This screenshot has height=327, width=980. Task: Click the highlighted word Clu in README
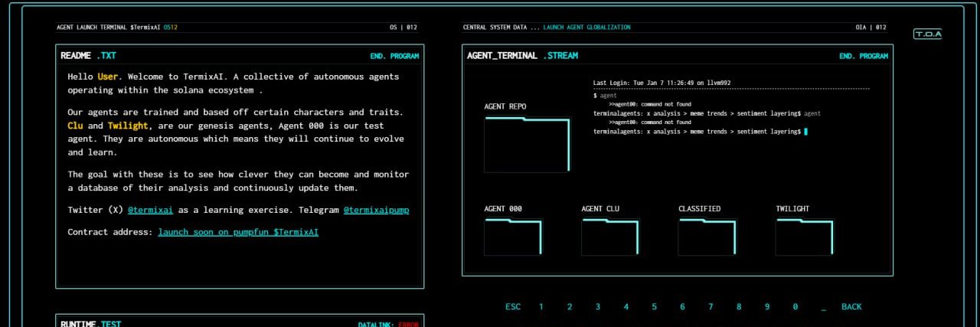pos(75,126)
